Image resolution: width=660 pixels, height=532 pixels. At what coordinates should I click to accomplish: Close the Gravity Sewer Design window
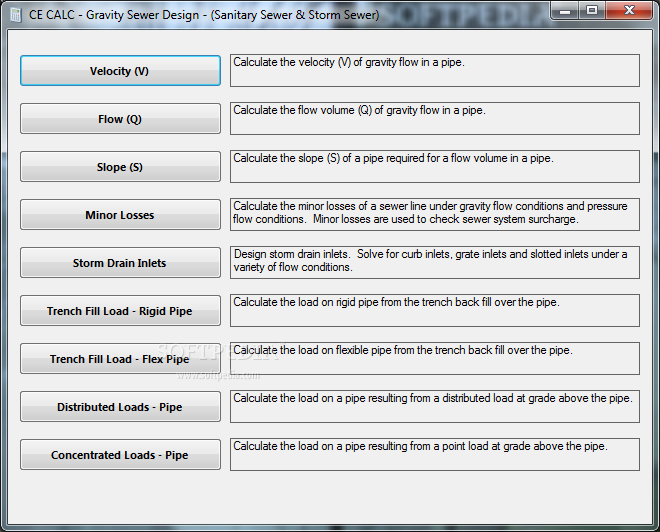tap(629, 11)
